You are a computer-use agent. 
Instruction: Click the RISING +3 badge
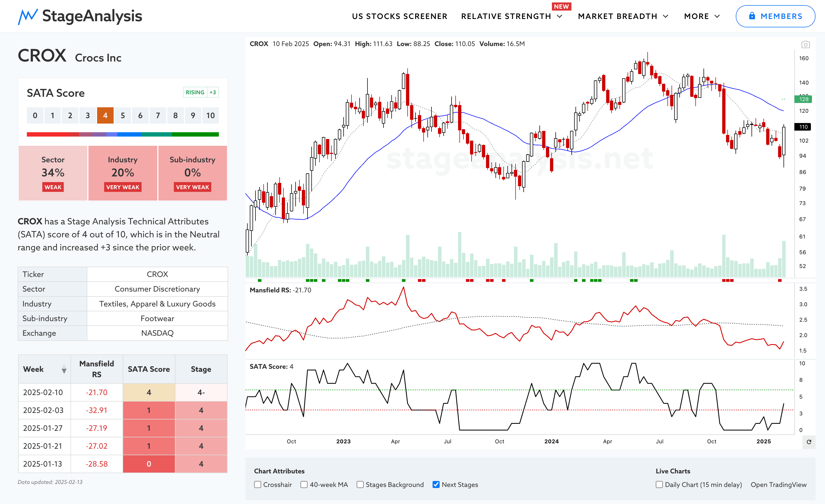[x=201, y=92]
